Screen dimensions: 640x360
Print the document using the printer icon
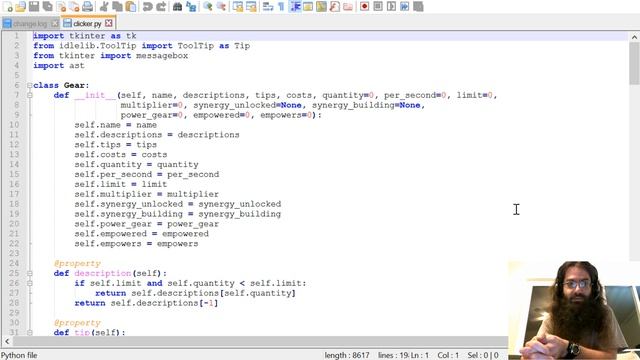(x=87, y=6)
